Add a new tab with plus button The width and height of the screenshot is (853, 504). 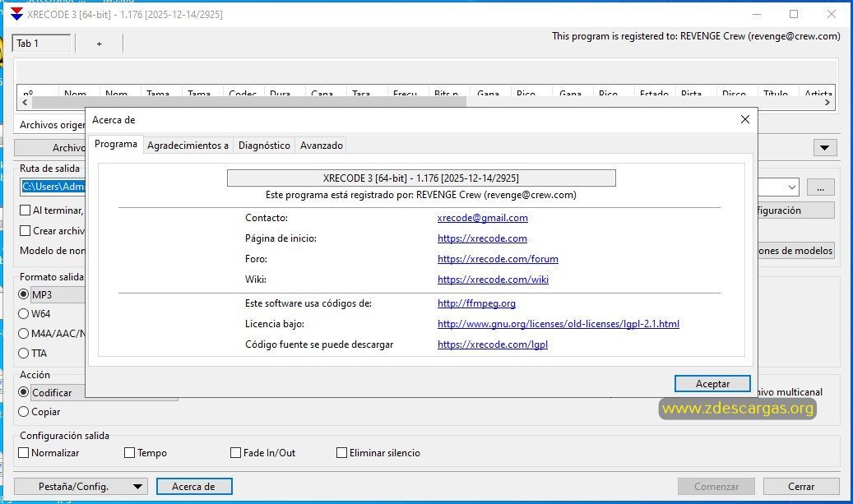99,44
